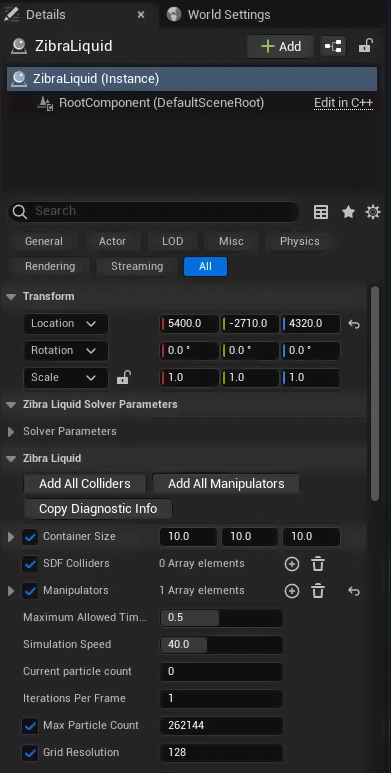The width and height of the screenshot is (391, 773).
Task: Open Location type dropdown
Action: click(66, 324)
